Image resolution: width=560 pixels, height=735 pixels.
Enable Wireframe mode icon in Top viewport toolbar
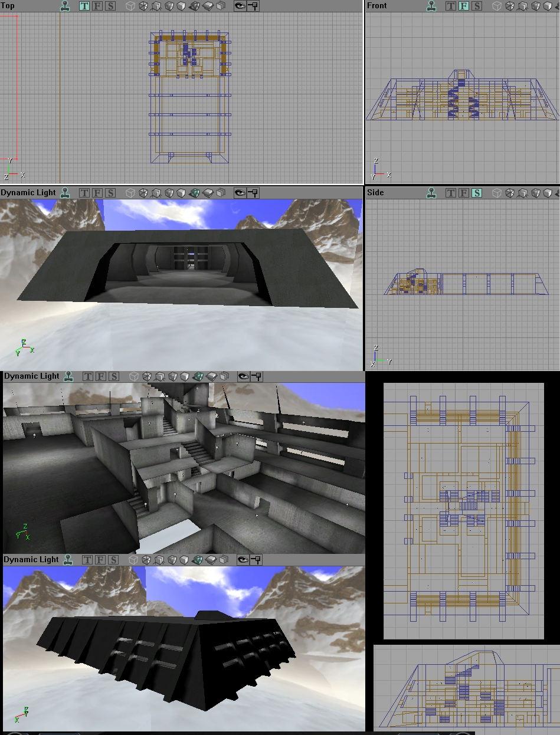(x=143, y=6)
